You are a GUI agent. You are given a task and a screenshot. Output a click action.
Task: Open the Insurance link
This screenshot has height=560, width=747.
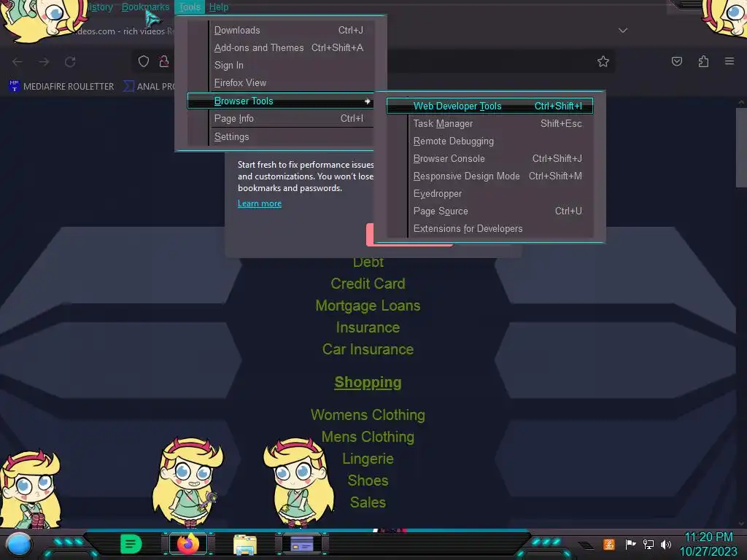(368, 327)
